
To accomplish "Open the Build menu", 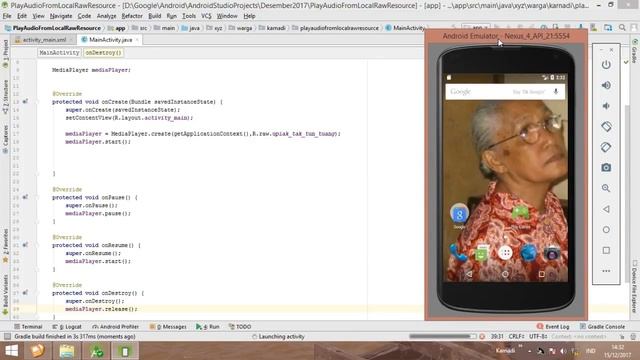I will point(155,16).
